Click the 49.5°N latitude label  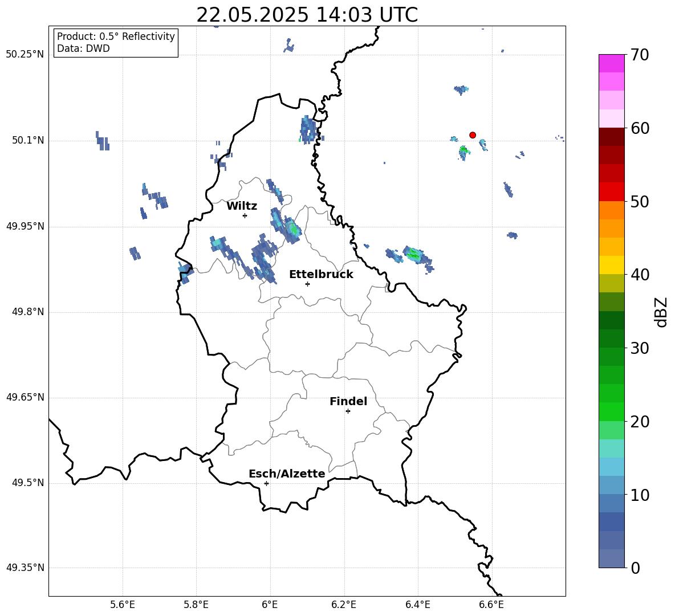pyautogui.click(x=28, y=483)
